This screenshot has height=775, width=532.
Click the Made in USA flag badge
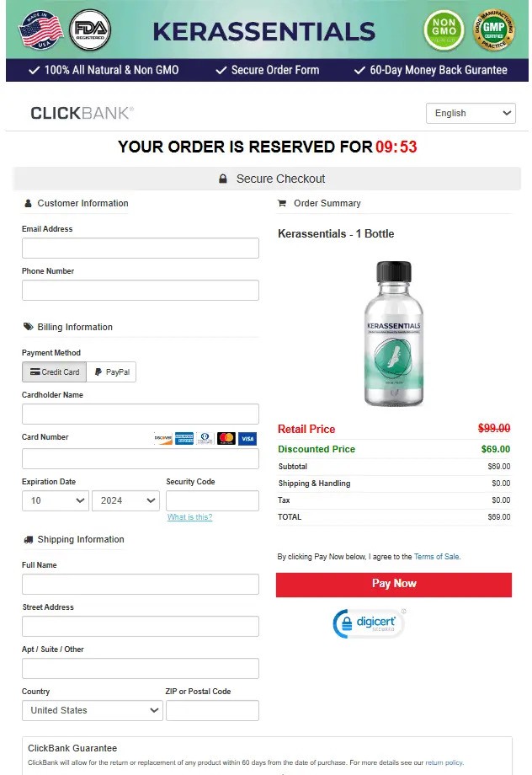click(x=41, y=29)
